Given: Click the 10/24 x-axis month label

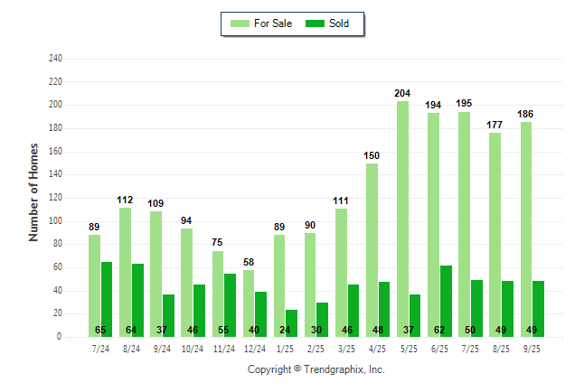Looking at the screenshot, I should click(x=193, y=349).
